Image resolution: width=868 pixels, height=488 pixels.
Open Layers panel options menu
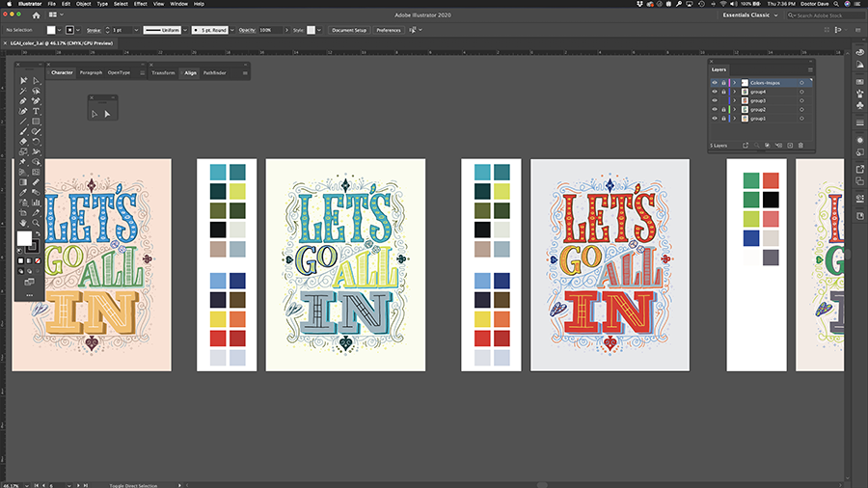click(x=810, y=69)
